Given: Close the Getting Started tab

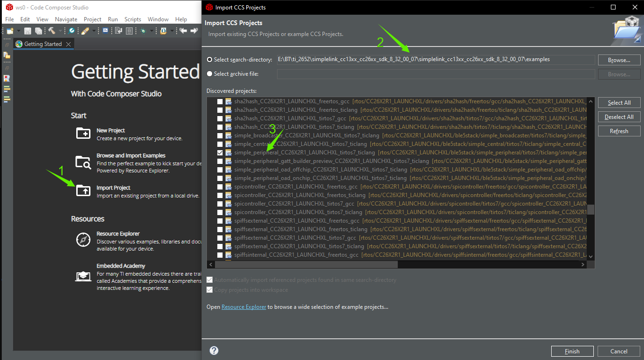Looking at the screenshot, I should [68, 44].
